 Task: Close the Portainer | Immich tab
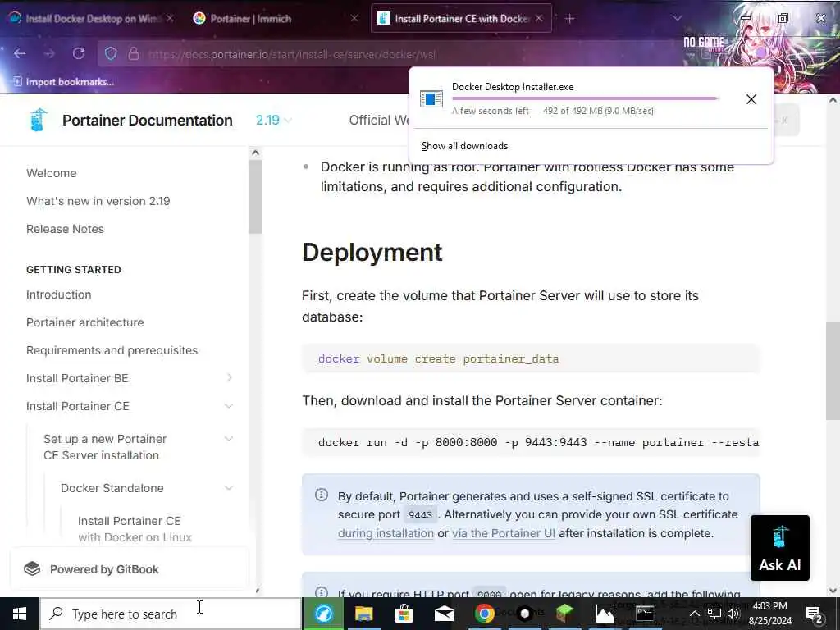point(354,18)
